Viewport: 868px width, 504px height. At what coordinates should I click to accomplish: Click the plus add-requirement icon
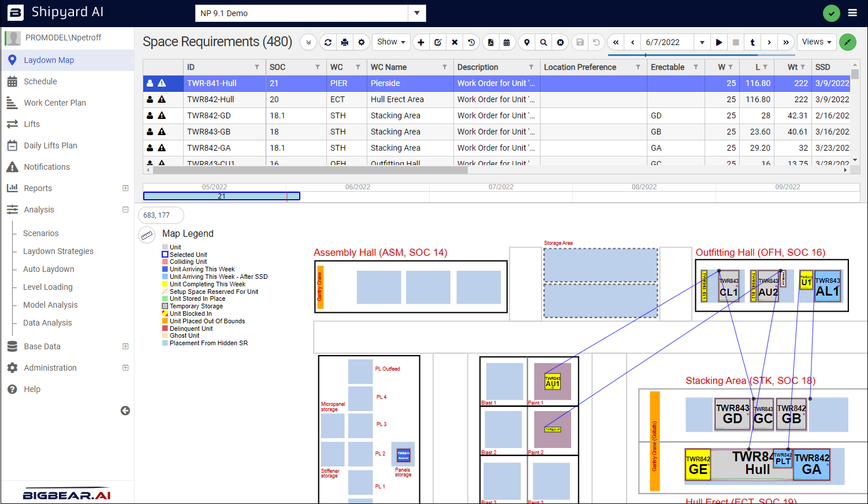421,42
